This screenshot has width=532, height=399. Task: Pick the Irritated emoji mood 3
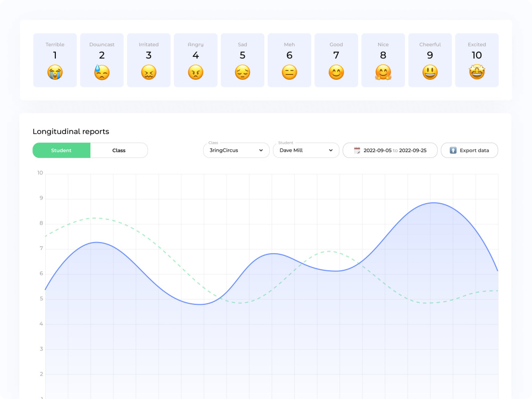pyautogui.click(x=148, y=60)
